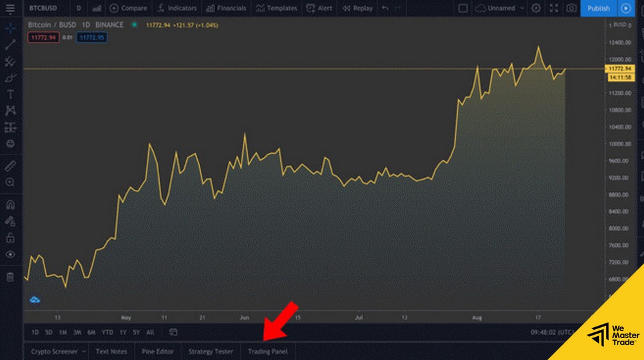Switch to the Trading Panel tab

click(267, 352)
